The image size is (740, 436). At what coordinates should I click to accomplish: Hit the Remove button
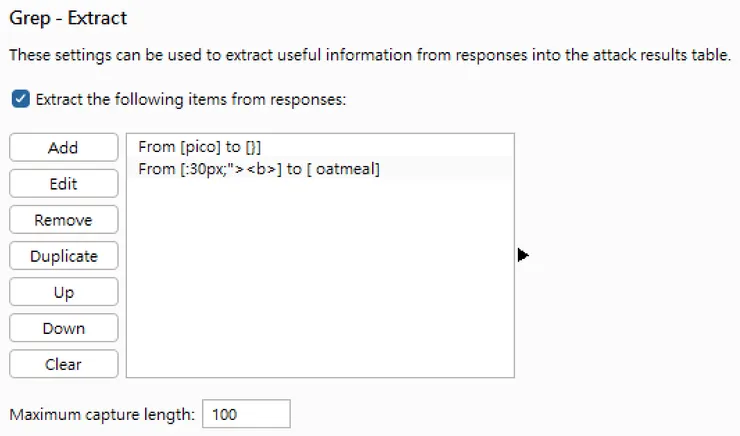pos(63,220)
